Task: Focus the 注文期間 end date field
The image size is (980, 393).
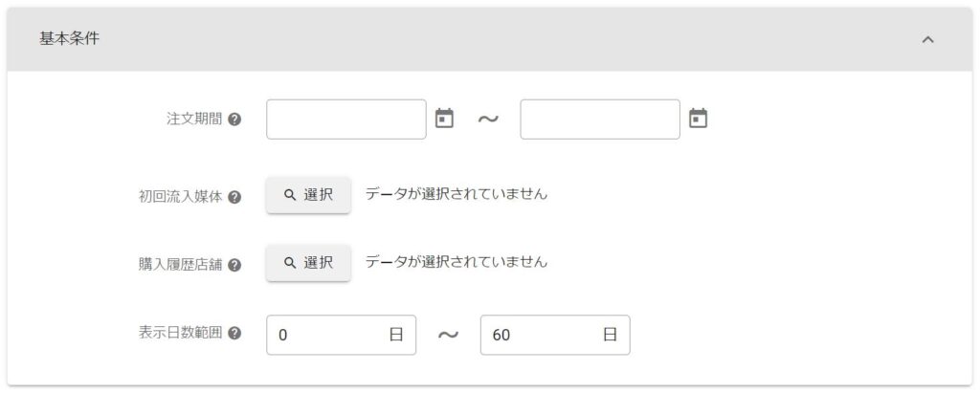Action: point(600,120)
